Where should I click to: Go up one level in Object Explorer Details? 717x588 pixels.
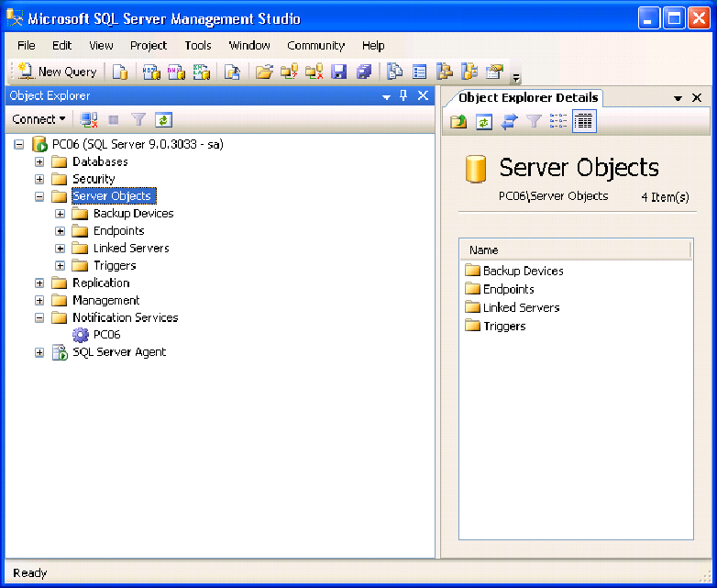pos(458,121)
